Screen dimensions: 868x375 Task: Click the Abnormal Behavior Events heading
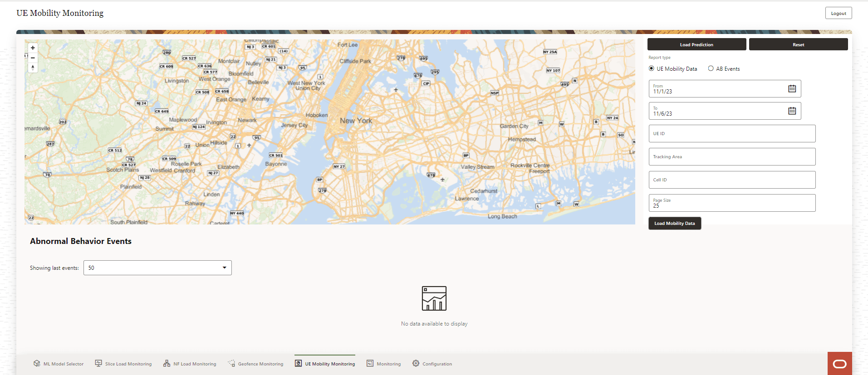point(81,241)
